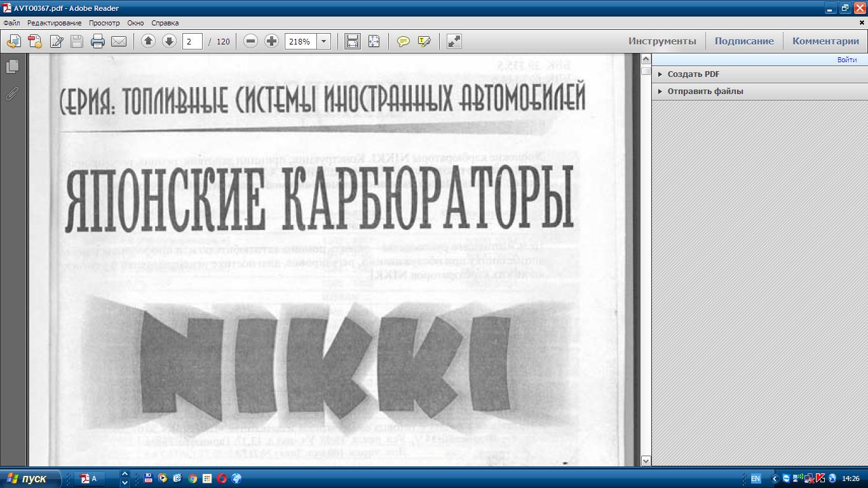Go to previous page arrow
868x488 pixels.
tap(148, 41)
